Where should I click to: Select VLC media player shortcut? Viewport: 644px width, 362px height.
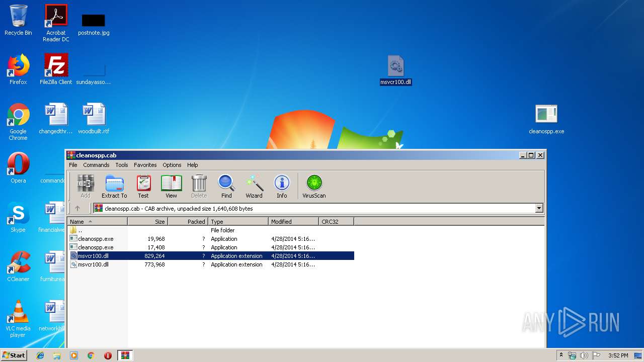pyautogui.click(x=18, y=319)
